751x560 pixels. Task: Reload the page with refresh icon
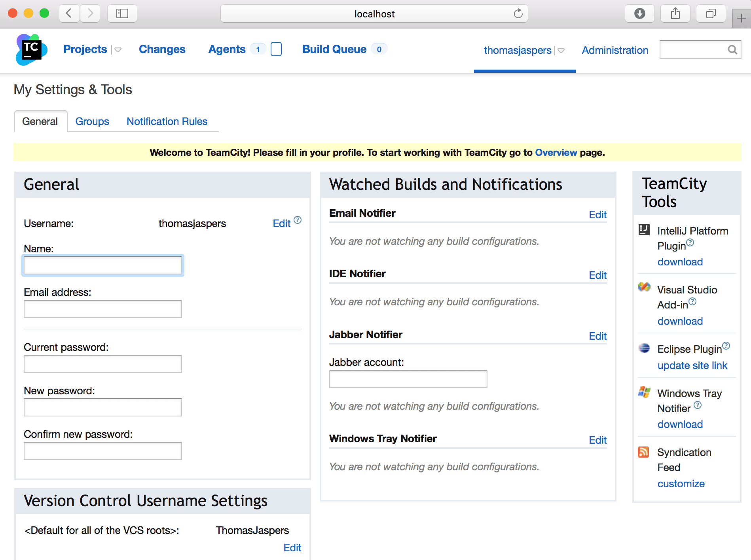pos(518,14)
